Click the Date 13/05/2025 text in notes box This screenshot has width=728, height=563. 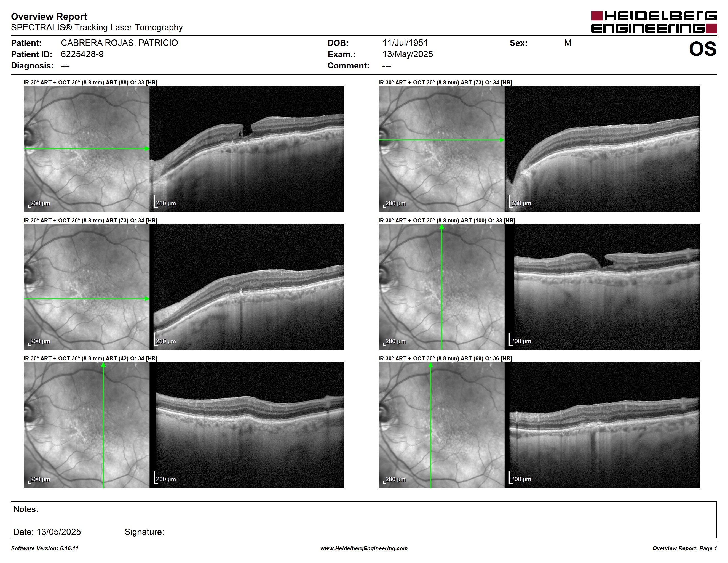[47, 532]
